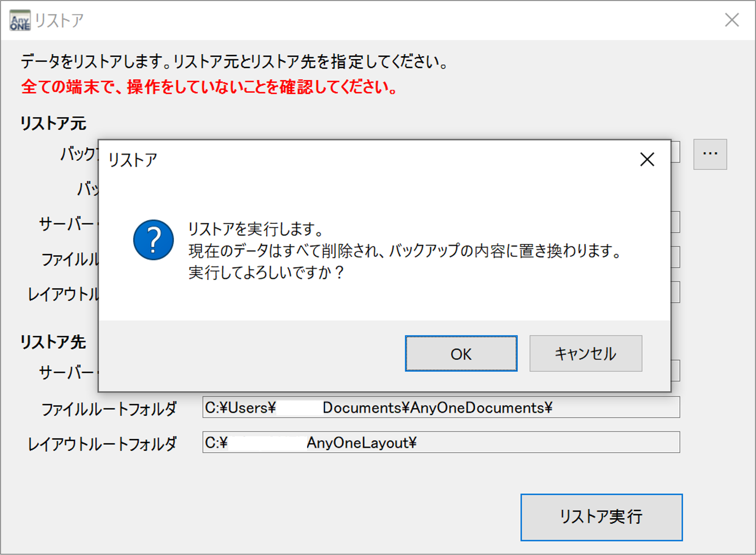Close the confirmation dialog with X
The image size is (756, 555).
(x=647, y=159)
